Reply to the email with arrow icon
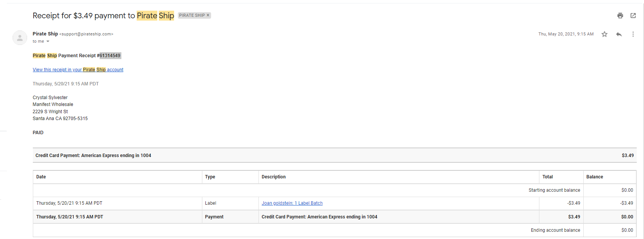 coord(619,34)
